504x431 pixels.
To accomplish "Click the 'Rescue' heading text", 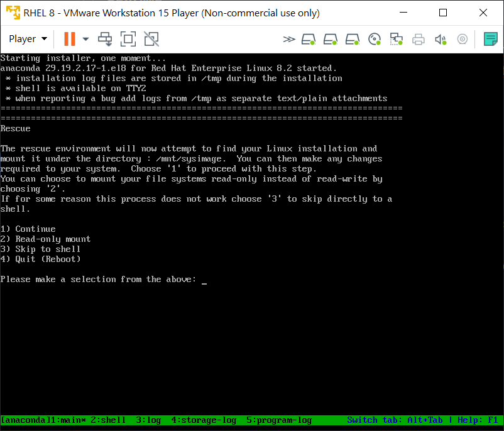I will (x=16, y=129).
